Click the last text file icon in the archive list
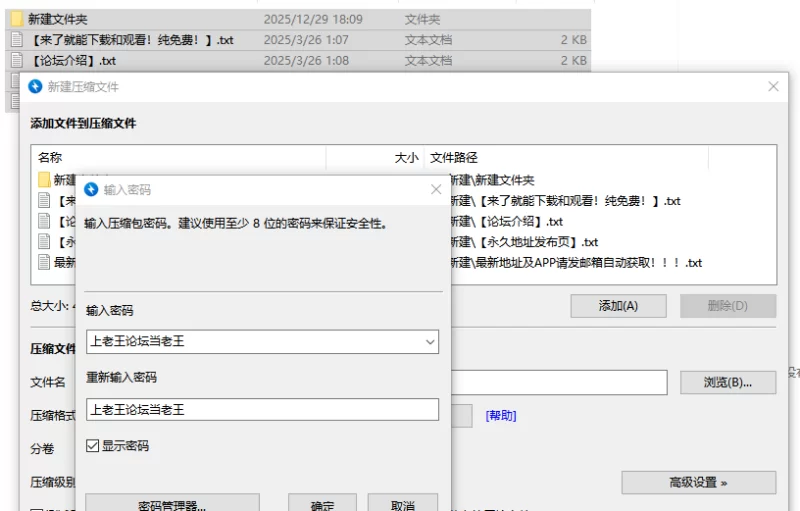Screen dimensions: 800x511 (44, 262)
